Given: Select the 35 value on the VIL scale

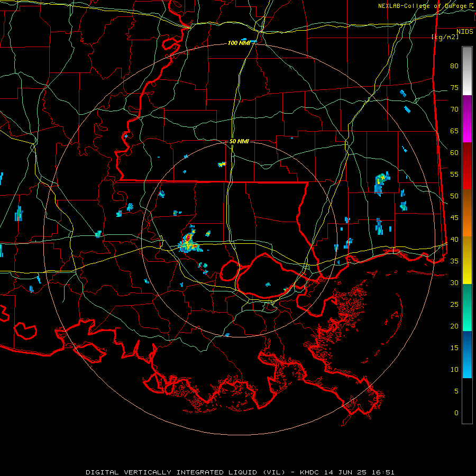Looking at the screenshot, I should point(454,261).
